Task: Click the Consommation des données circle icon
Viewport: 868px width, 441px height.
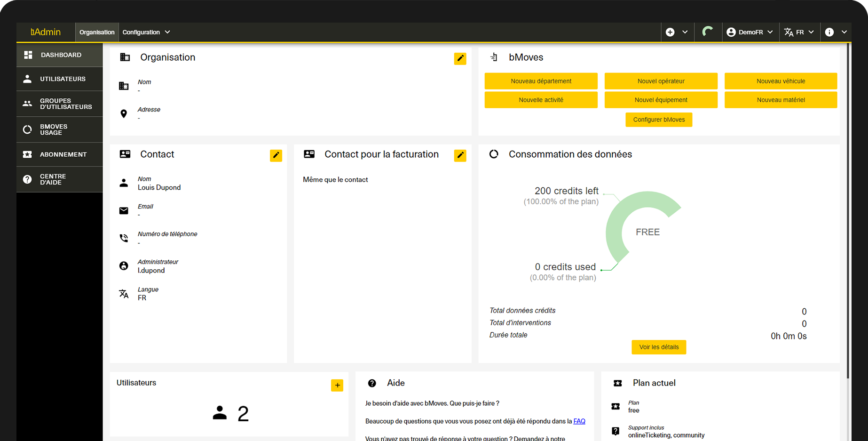Action: point(494,154)
